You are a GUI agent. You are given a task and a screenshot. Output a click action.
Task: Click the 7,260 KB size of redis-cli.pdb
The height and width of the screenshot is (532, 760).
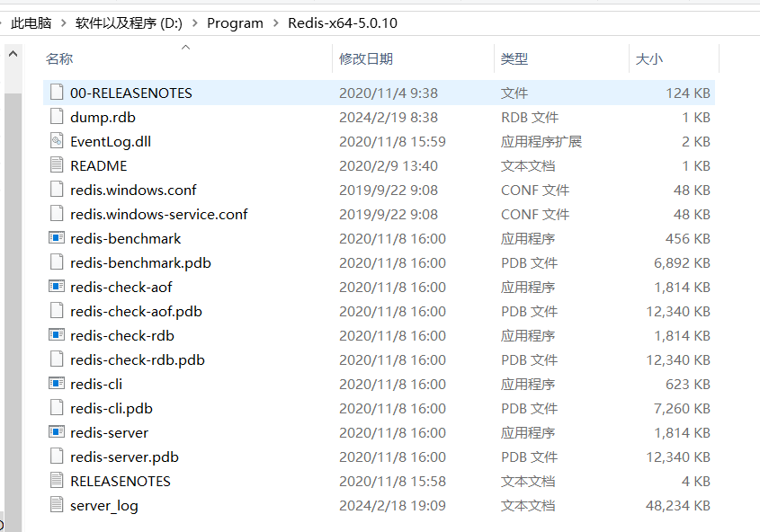click(682, 409)
